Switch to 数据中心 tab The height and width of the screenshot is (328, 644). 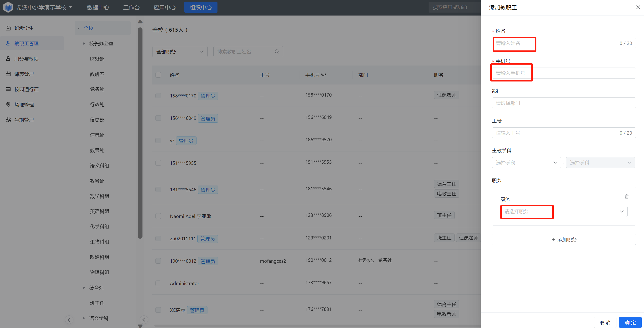[x=98, y=7]
